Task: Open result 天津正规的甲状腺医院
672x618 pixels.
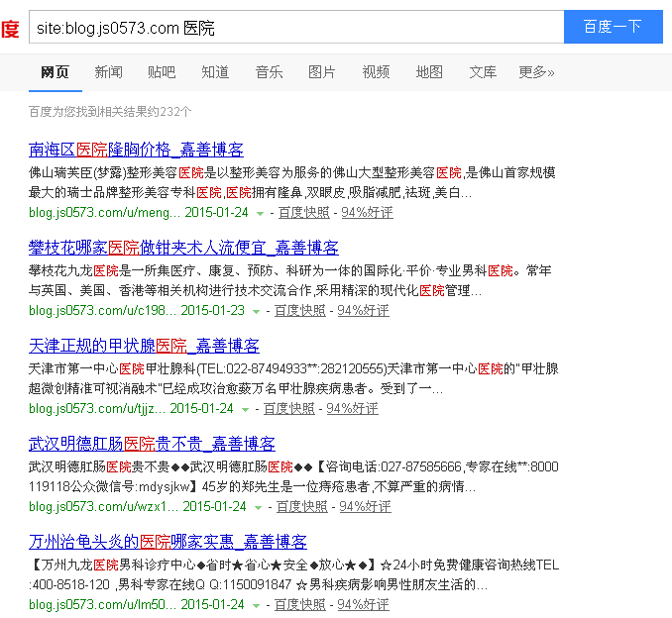Action: click(144, 346)
